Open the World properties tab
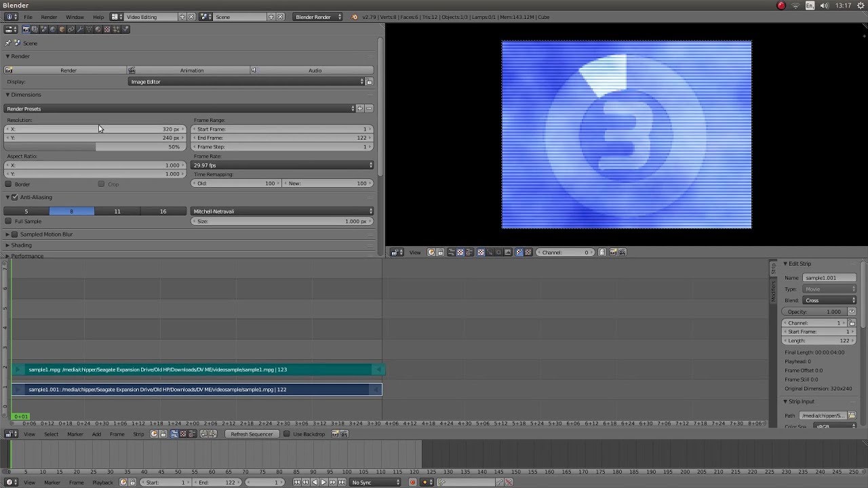The image size is (868, 488). click(x=53, y=29)
